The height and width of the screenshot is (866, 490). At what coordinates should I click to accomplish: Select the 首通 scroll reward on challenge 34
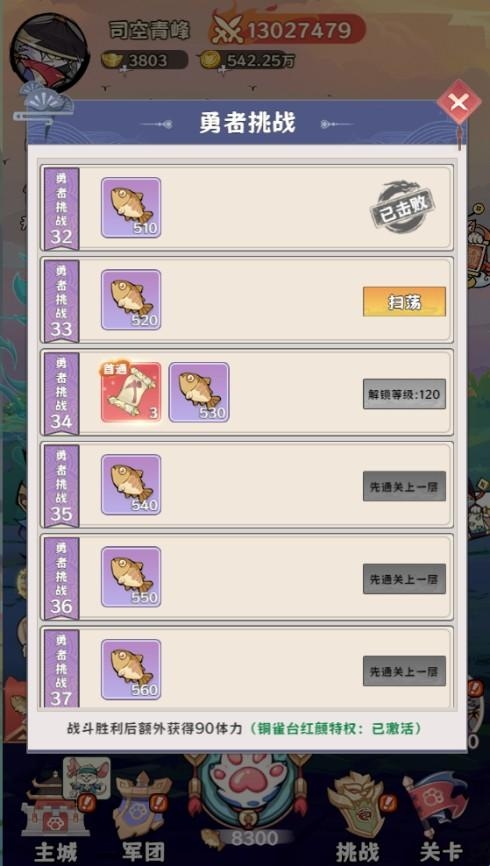pos(131,392)
